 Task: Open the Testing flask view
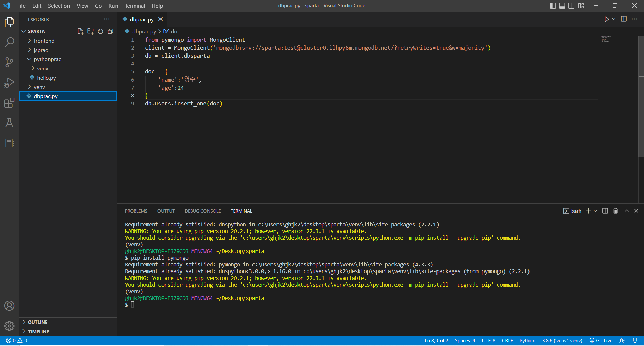(9, 123)
